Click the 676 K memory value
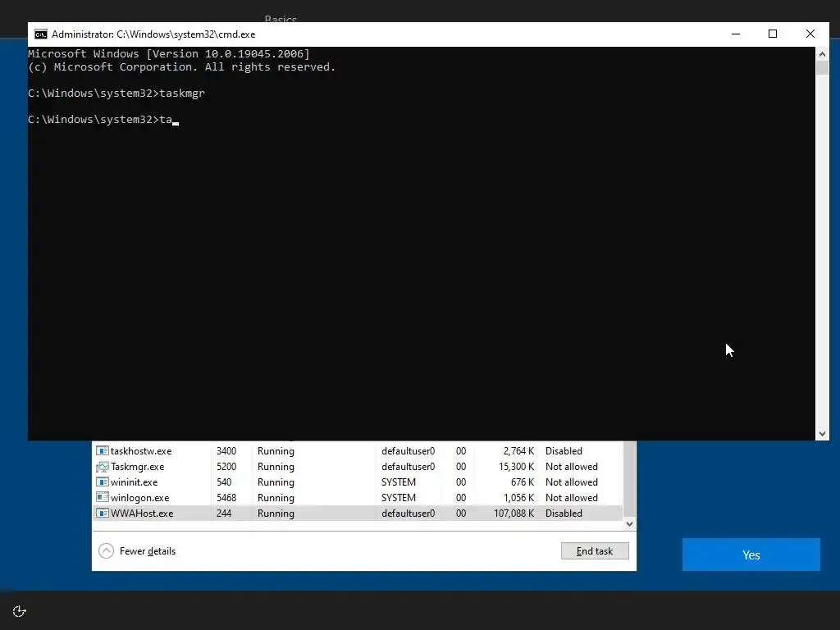Image resolution: width=840 pixels, height=630 pixels. tap(523, 482)
